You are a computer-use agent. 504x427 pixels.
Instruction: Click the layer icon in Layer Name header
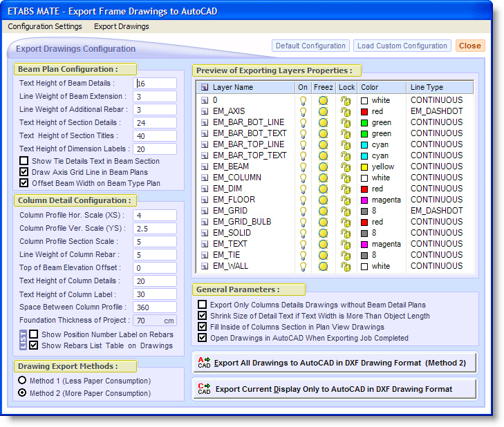pyautogui.click(x=205, y=88)
